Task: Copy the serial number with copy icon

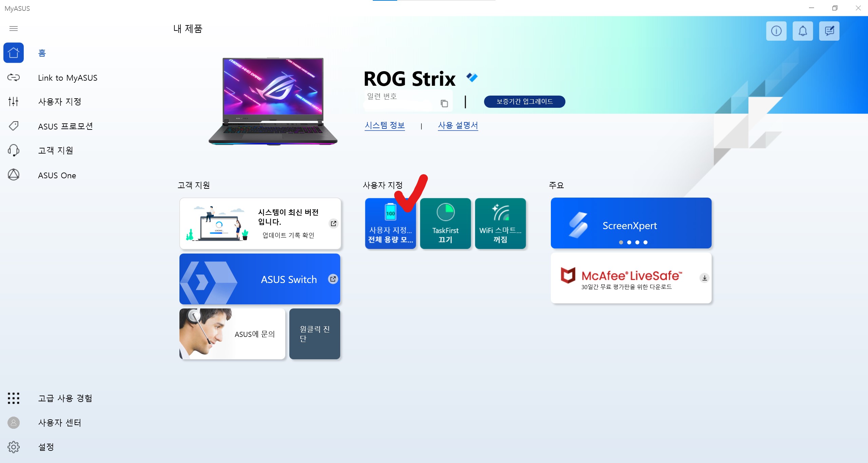Action: point(444,103)
